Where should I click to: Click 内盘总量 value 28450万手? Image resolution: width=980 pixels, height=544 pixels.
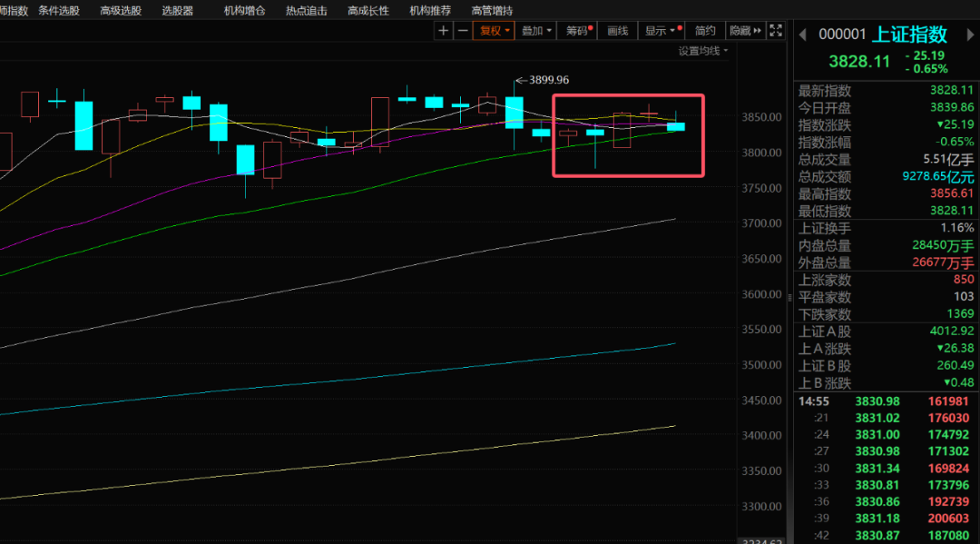coord(943,246)
